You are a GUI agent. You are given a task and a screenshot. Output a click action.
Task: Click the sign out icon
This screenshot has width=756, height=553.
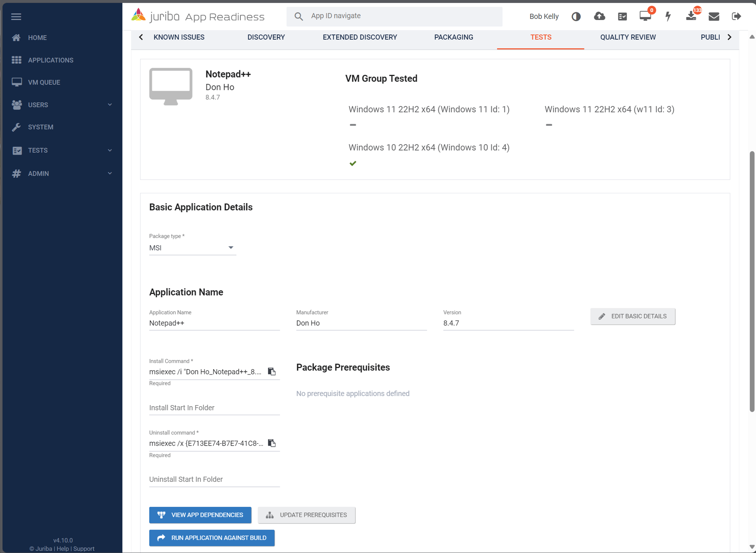(x=736, y=16)
